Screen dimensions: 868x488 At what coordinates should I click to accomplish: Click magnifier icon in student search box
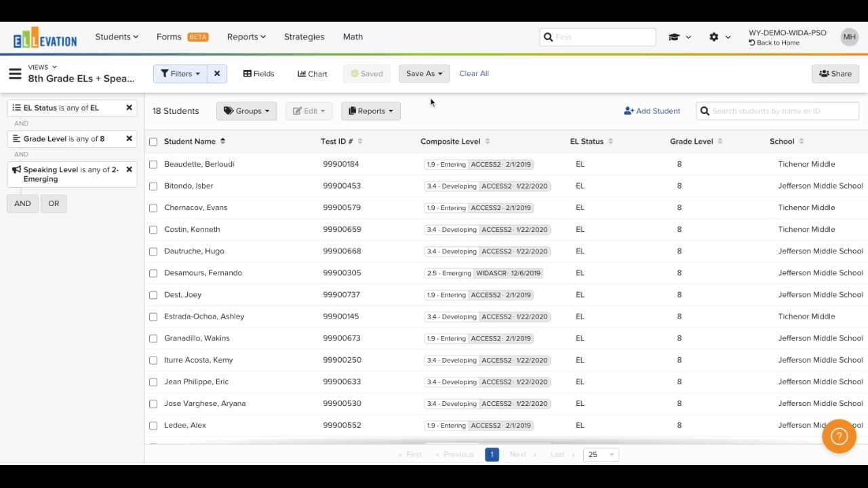pyautogui.click(x=705, y=111)
